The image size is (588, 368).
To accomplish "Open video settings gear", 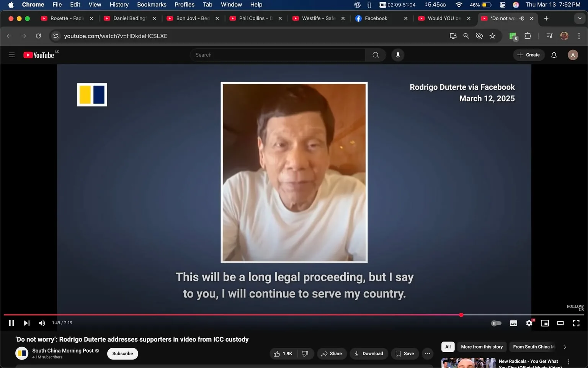I will [529, 323].
